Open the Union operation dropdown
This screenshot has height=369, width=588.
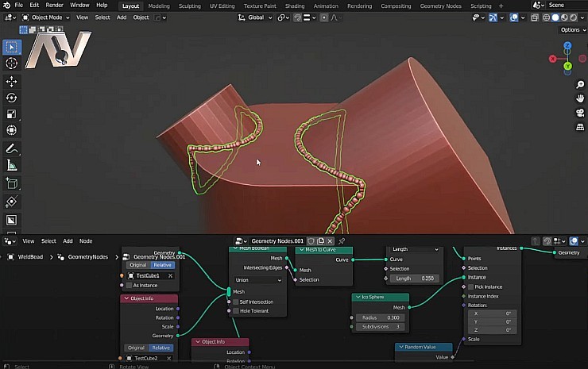click(257, 280)
